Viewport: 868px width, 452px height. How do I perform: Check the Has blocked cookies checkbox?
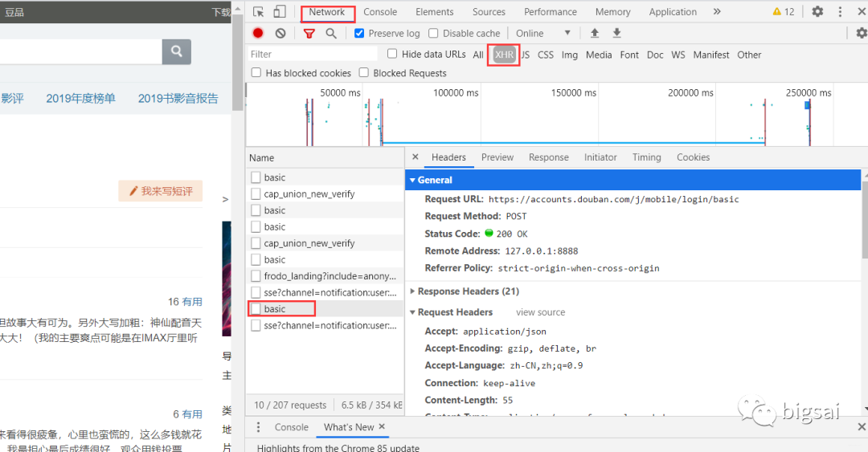256,72
